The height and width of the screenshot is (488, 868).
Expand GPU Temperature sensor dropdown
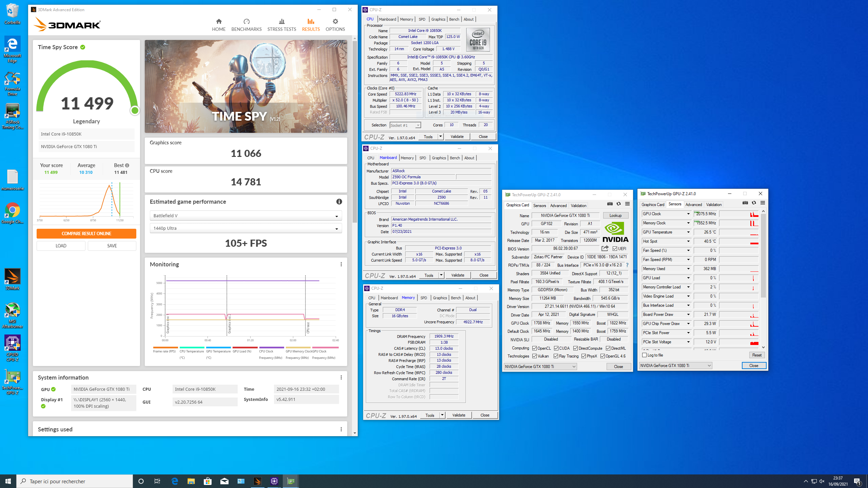[x=688, y=232]
